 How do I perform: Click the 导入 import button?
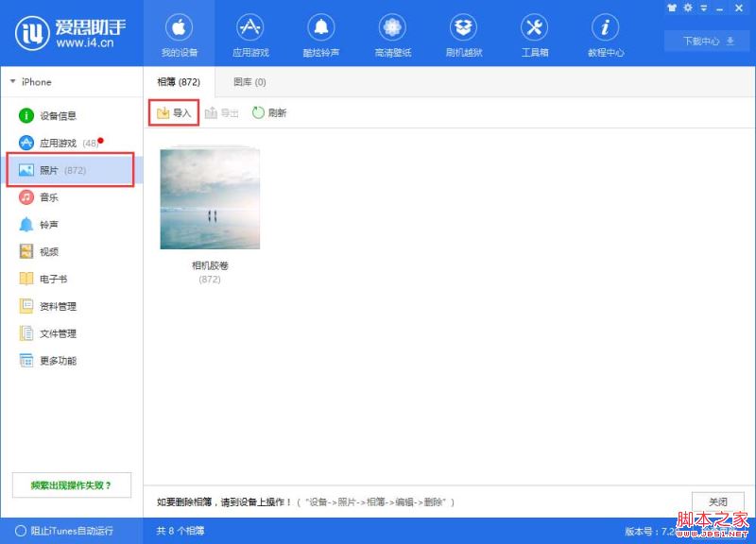pyautogui.click(x=176, y=112)
